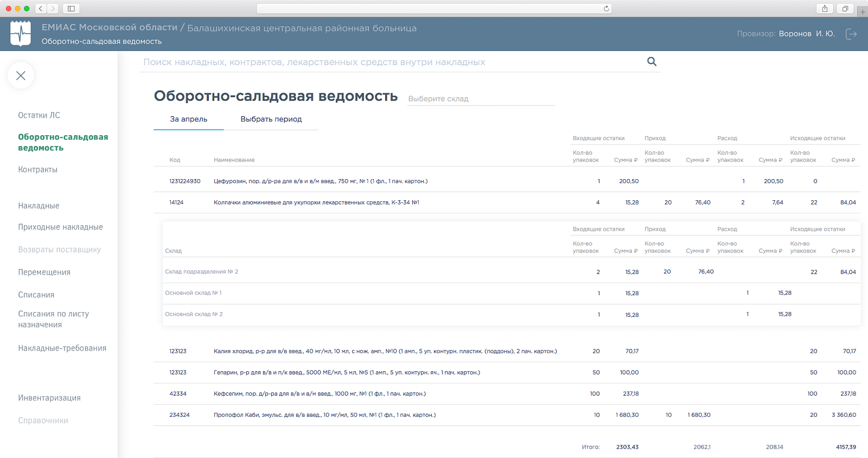Select the За апрель tab
868x458 pixels.
coord(188,119)
